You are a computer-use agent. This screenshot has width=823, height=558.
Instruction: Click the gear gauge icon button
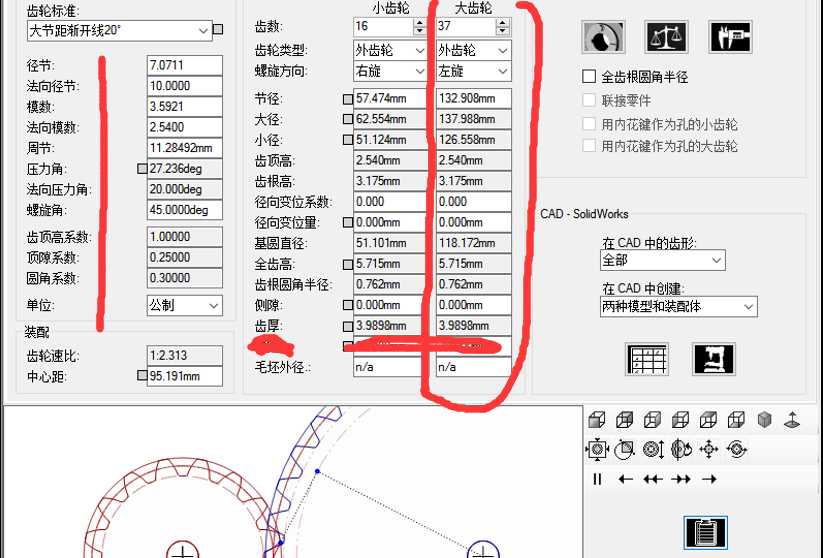604,37
